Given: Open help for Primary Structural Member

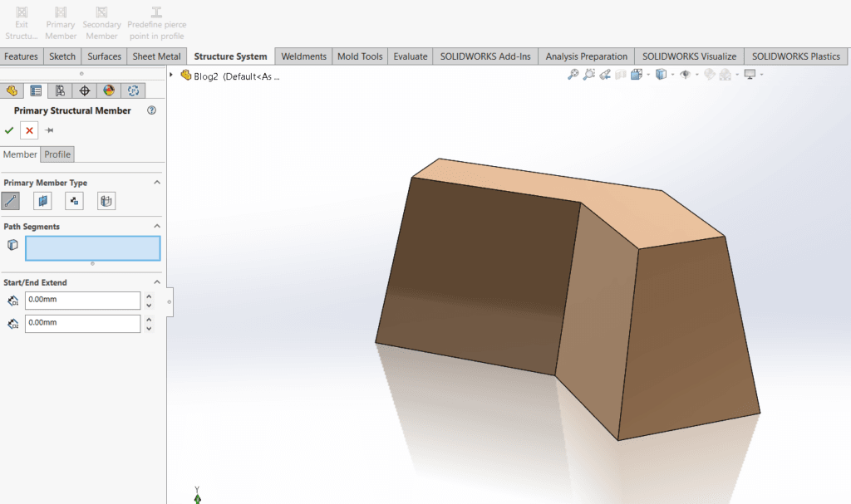Looking at the screenshot, I should pyautogui.click(x=151, y=110).
